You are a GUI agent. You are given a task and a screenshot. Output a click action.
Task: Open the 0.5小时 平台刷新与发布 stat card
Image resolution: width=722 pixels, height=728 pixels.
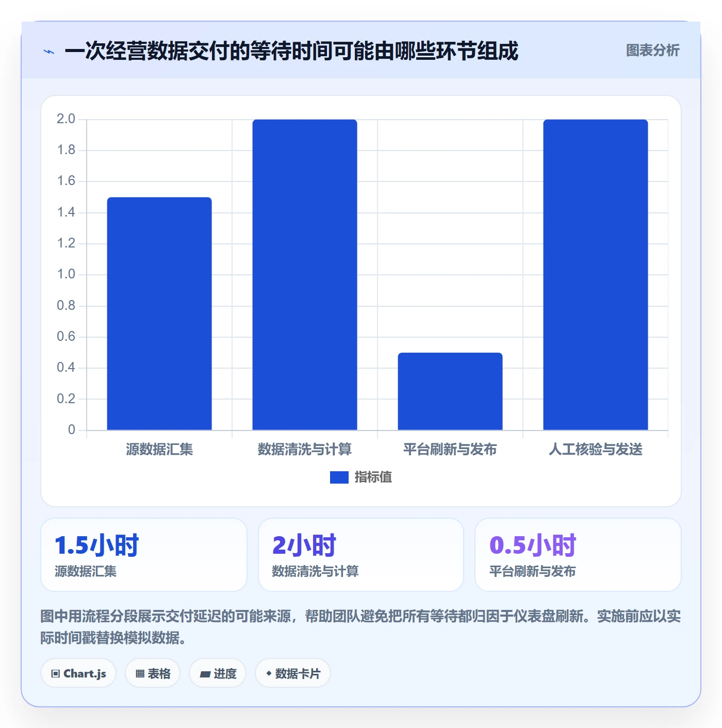point(578,555)
